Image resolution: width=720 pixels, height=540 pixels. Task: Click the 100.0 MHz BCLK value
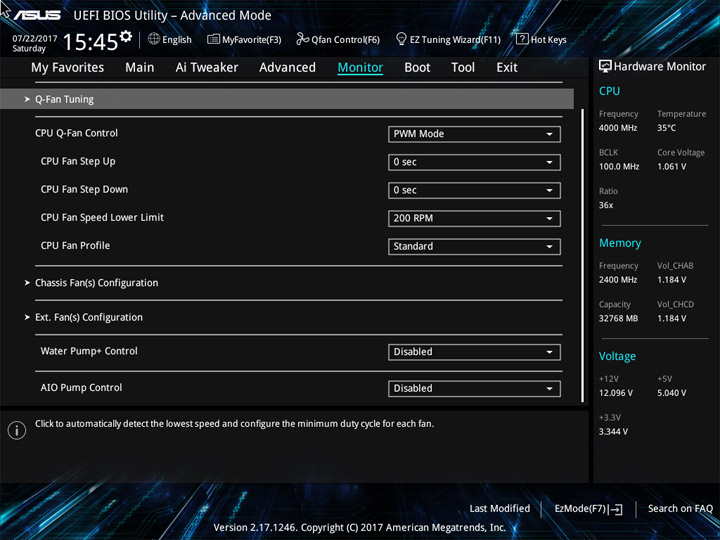pyautogui.click(x=619, y=167)
